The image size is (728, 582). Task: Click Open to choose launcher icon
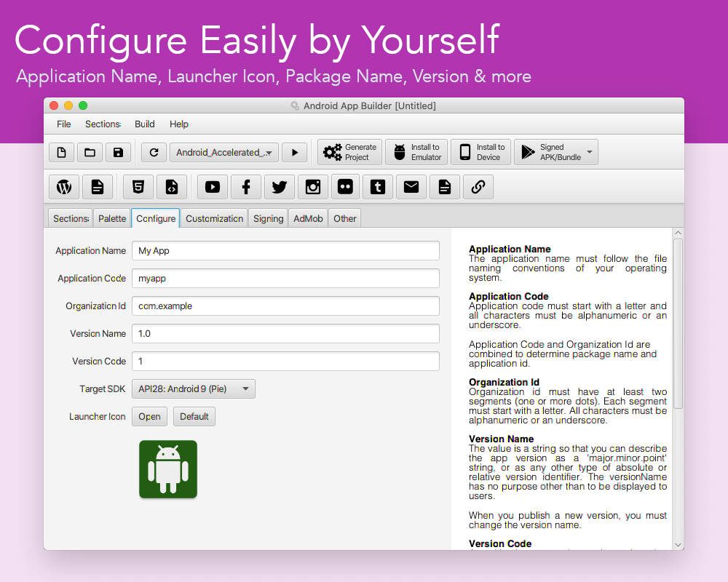click(149, 416)
